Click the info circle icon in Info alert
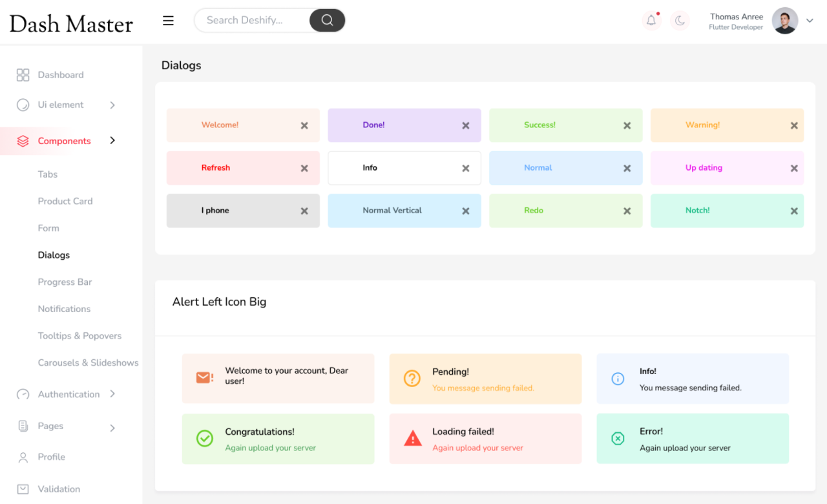The width and height of the screenshot is (827, 504). 618,379
